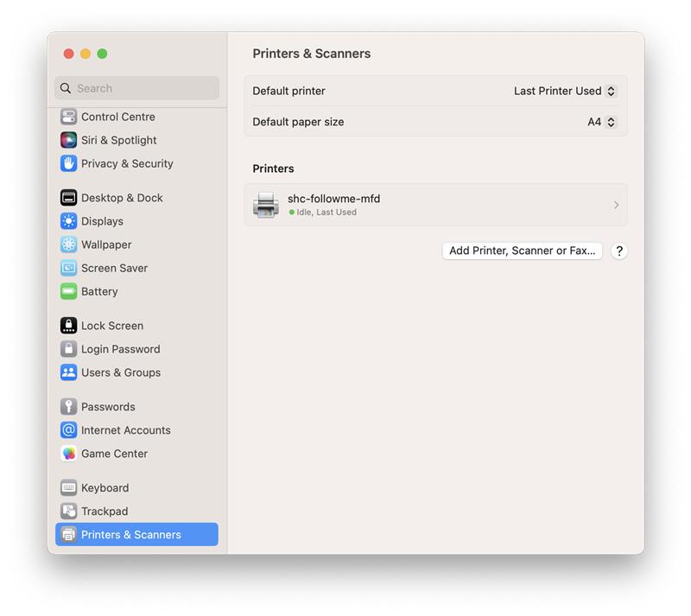Image resolution: width=691 pixels, height=616 pixels.
Task: Click the Siri & Spotlight icon
Action: coord(68,140)
